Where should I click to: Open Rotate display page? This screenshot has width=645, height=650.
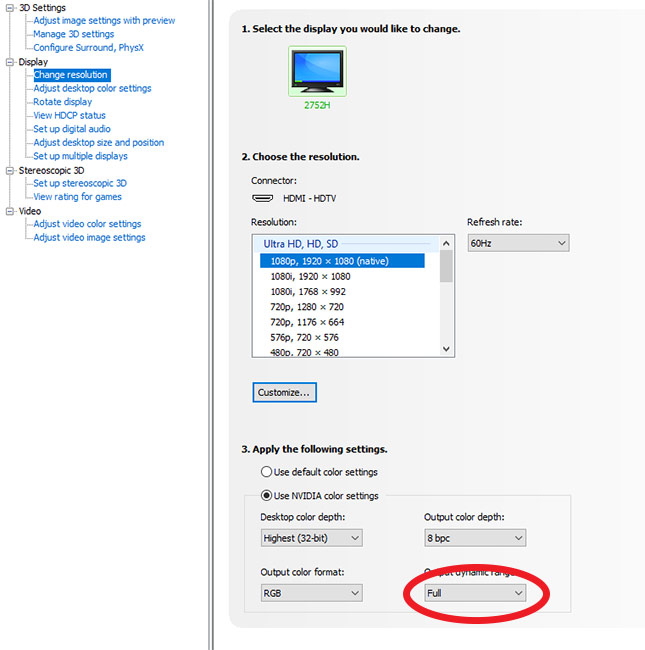click(x=63, y=102)
